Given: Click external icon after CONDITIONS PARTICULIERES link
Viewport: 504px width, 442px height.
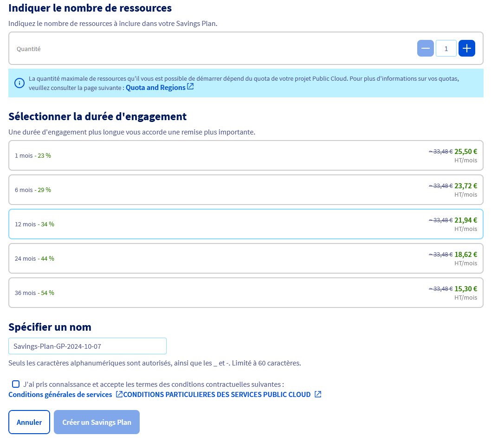Looking at the screenshot, I should tap(318, 394).
